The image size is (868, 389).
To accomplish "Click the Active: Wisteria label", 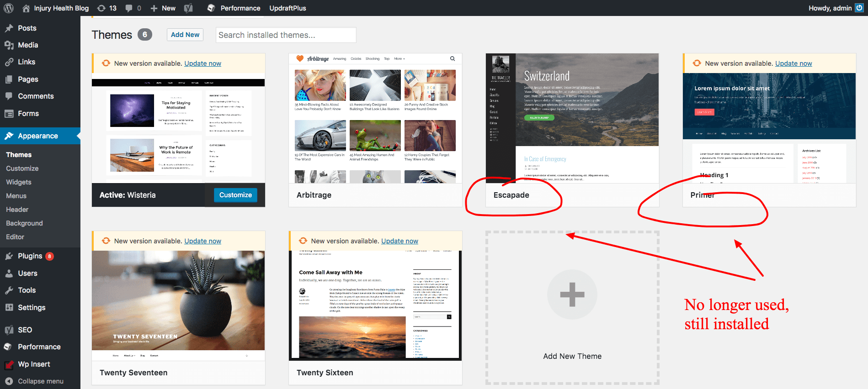I will 128,195.
